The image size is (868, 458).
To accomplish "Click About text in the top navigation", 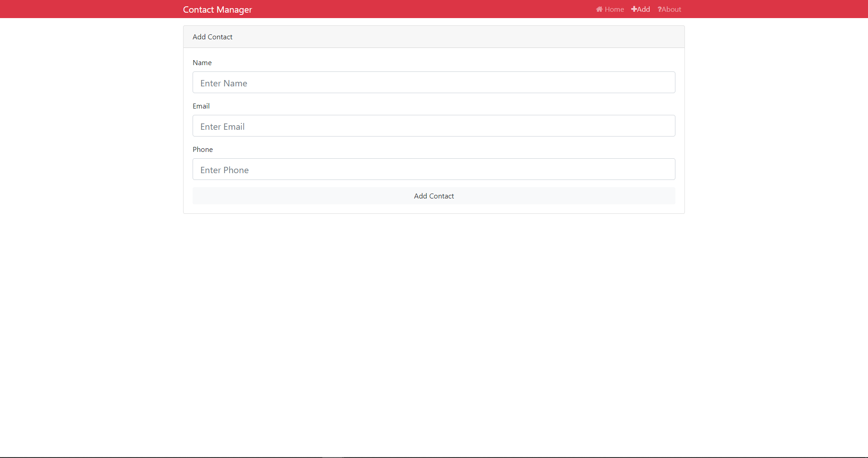I will 672,9.
